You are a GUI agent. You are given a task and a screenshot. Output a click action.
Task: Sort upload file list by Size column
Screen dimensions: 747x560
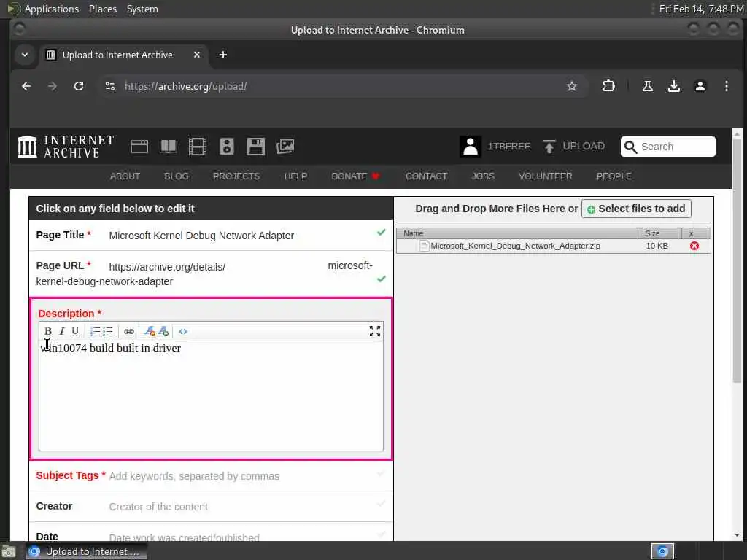tap(659, 233)
